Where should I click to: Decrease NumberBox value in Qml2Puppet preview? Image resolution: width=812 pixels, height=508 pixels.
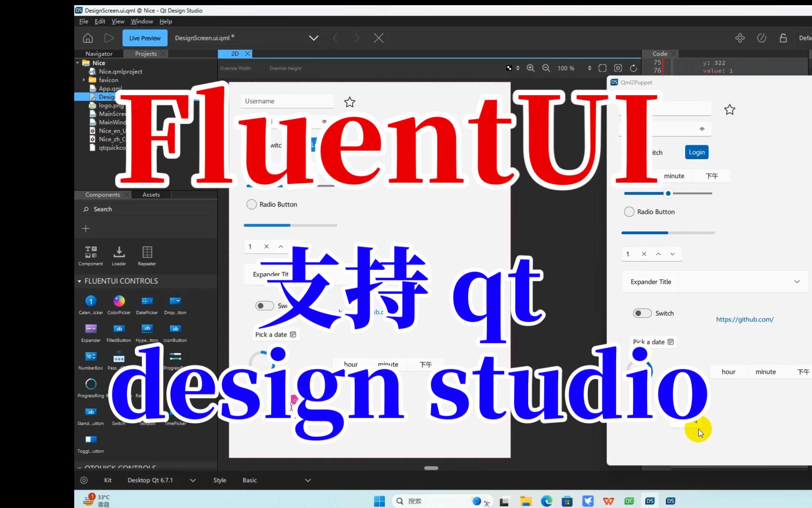(672, 254)
